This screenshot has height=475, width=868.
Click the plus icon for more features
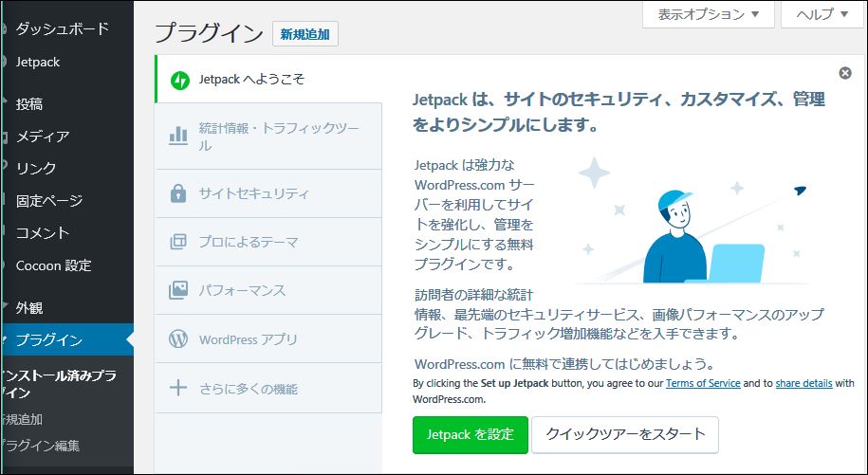(177, 388)
